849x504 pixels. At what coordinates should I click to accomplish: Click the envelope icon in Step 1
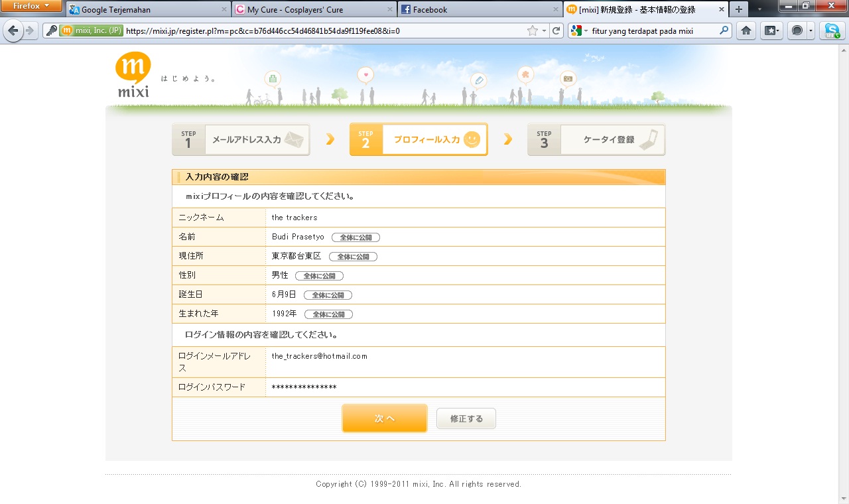(294, 140)
